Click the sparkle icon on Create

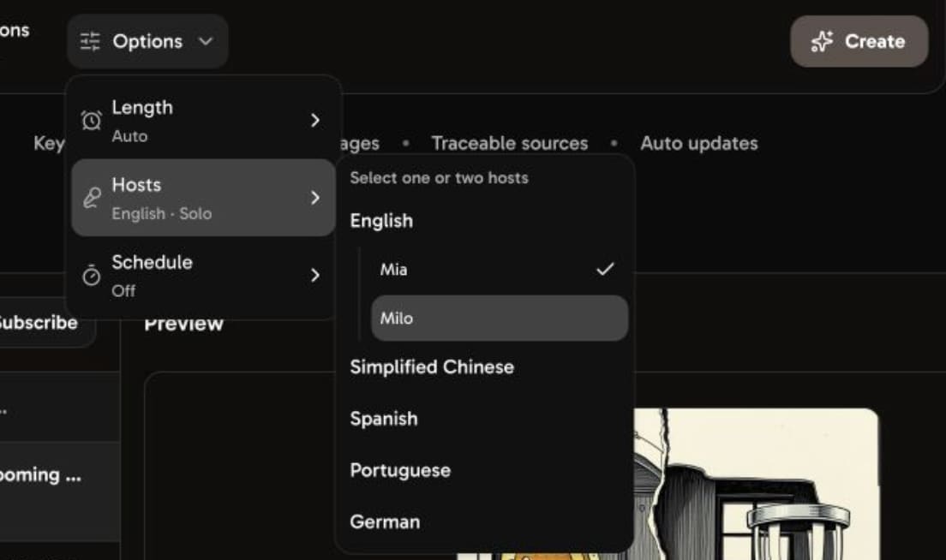[x=822, y=42]
